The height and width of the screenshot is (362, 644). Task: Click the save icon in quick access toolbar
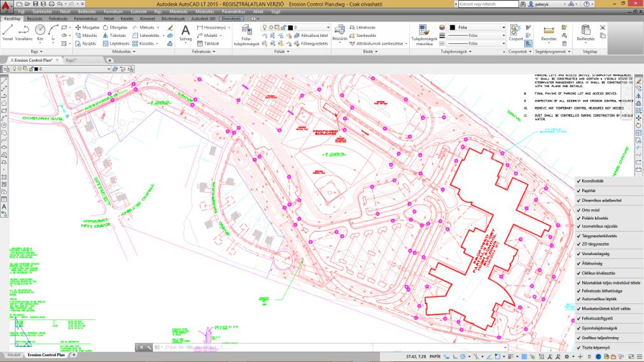[x=36, y=4]
